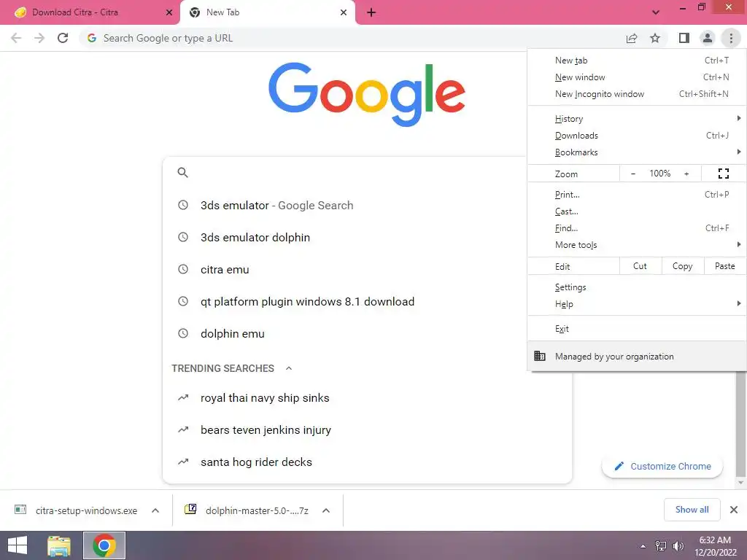747x560 pixels.
Task: Select trending royal thai navy ship sinks
Action: 367,397
